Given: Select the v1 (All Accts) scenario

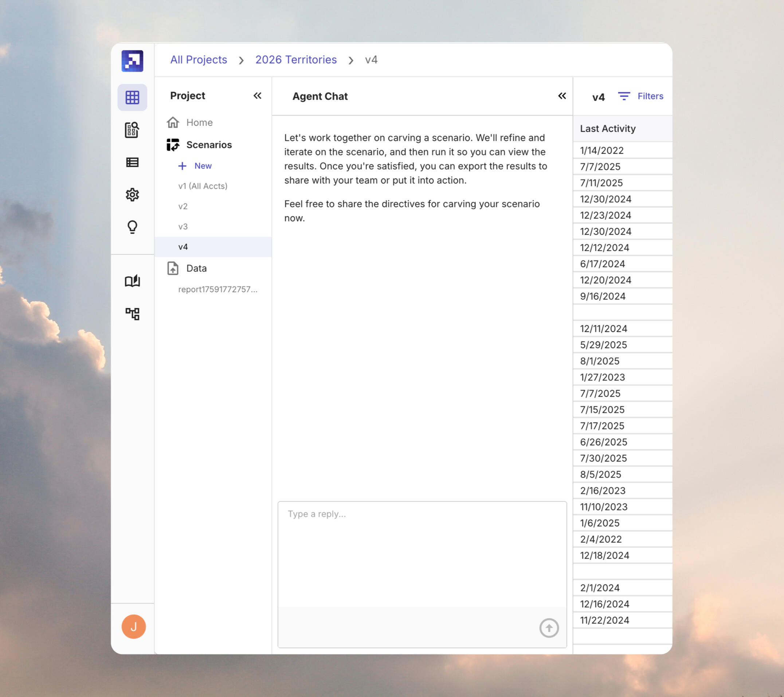Looking at the screenshot, I should point(203,186).
